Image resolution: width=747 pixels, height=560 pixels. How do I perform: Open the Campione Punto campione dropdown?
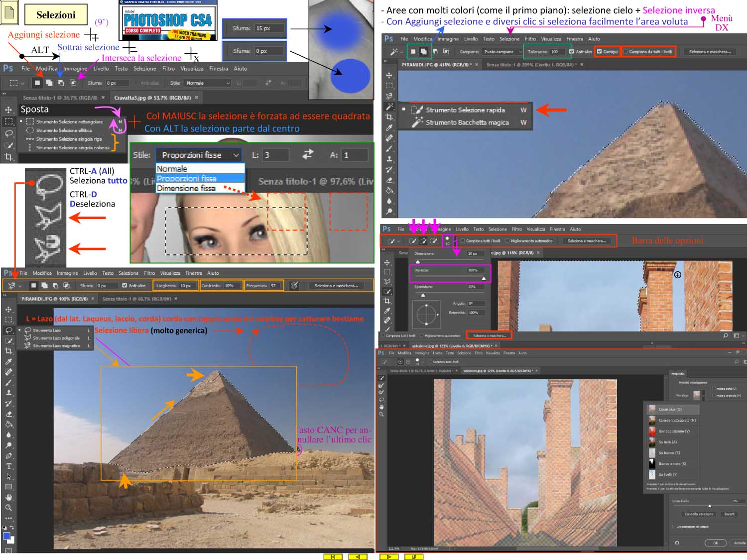502,52
